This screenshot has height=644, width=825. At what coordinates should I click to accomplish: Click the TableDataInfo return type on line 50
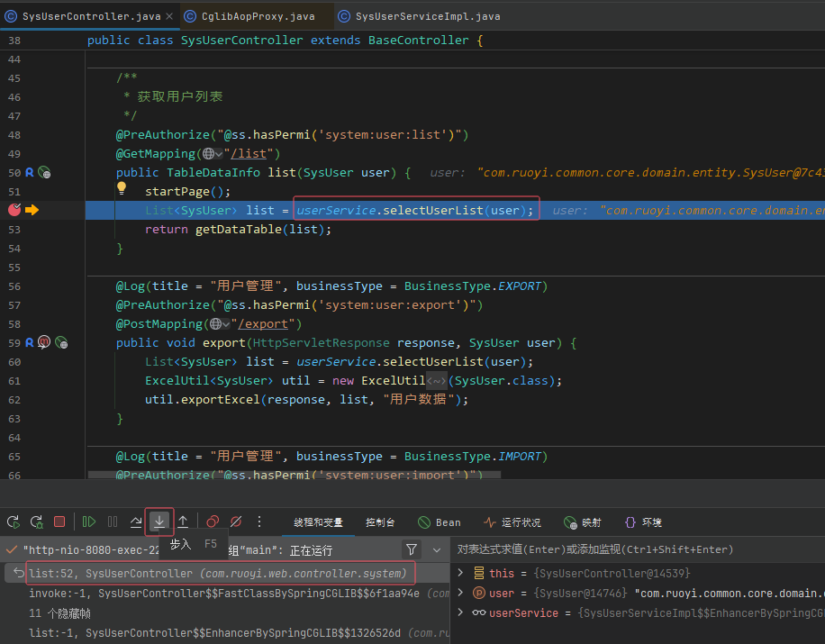tap(213, 173)
